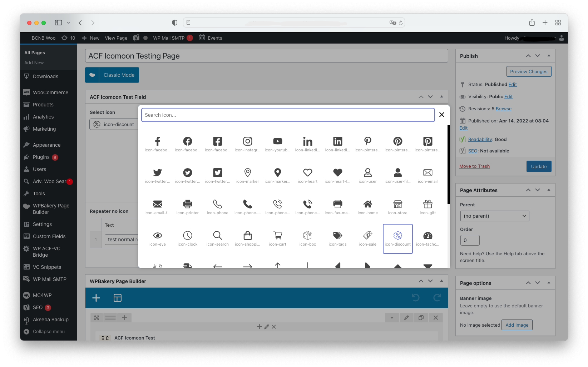Viewport: 588px width, 367px height.
Task: Toggle the Page Attributes panel
Action: coord(549,190)
